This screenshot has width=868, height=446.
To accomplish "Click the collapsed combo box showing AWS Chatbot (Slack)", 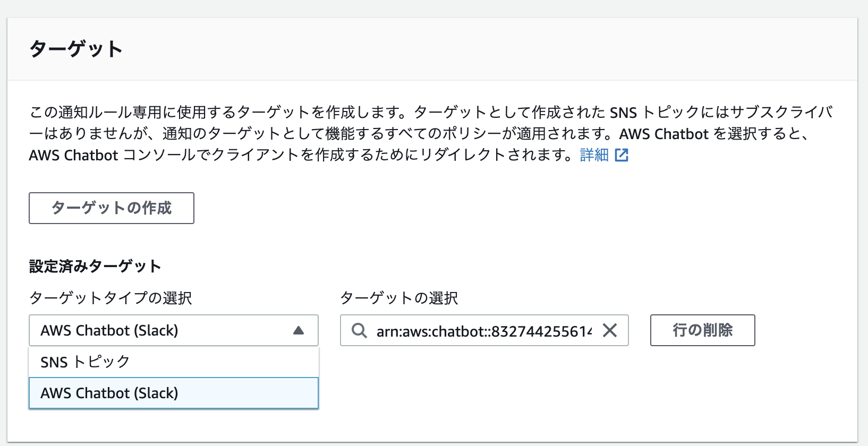I will click(x=159, y=331).
